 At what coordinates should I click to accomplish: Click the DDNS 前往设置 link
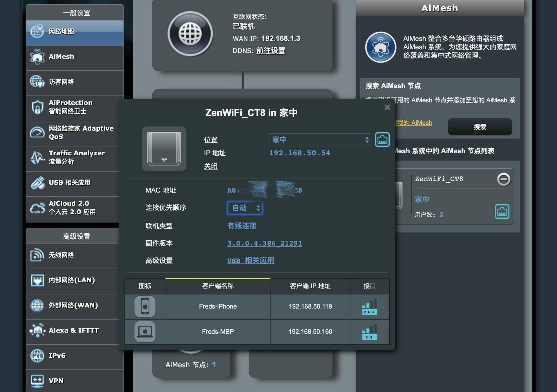(x=271, y=51)
